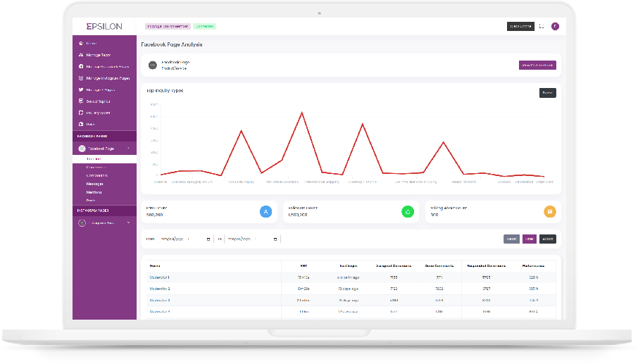Expand the Instagram page sidebar section

[127, 222]
